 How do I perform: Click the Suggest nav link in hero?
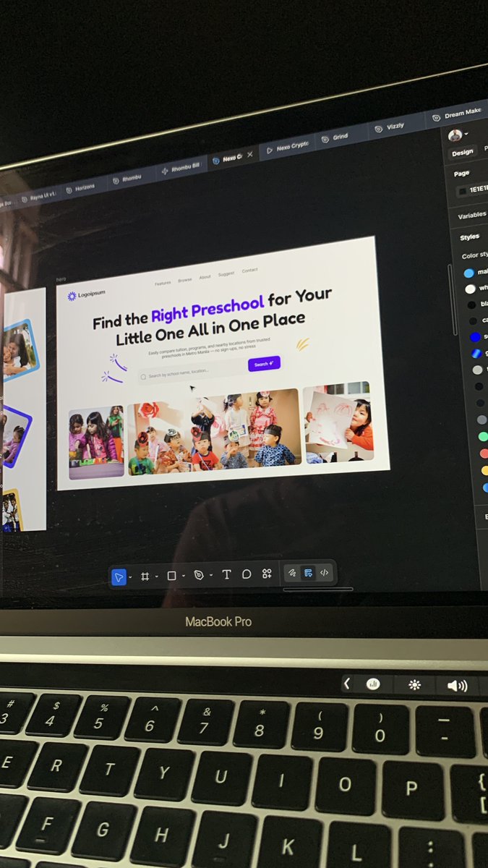click(226, 273)
